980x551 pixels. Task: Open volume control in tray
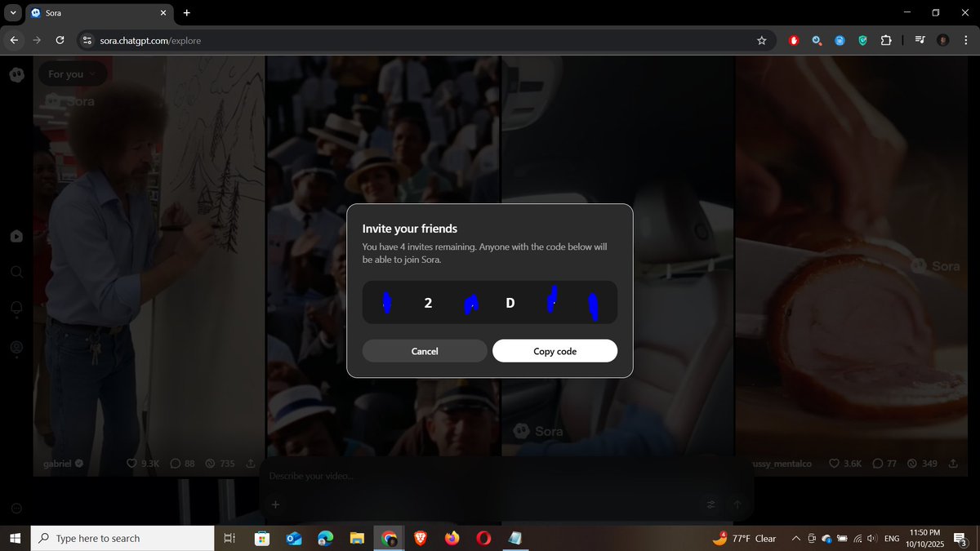coord(871,538)
